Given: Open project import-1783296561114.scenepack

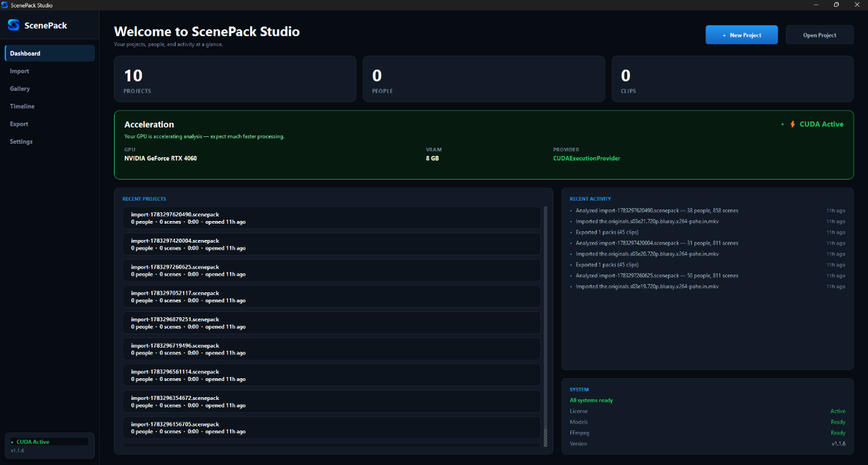Looking at the screenshot, I should point(332,376).
